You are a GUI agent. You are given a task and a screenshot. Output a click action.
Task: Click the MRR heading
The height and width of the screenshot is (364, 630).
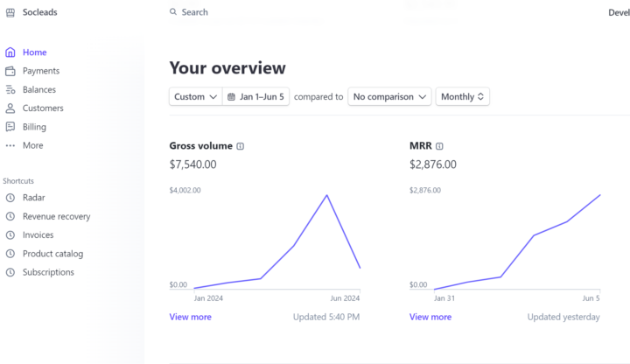[x=421, y=146]
